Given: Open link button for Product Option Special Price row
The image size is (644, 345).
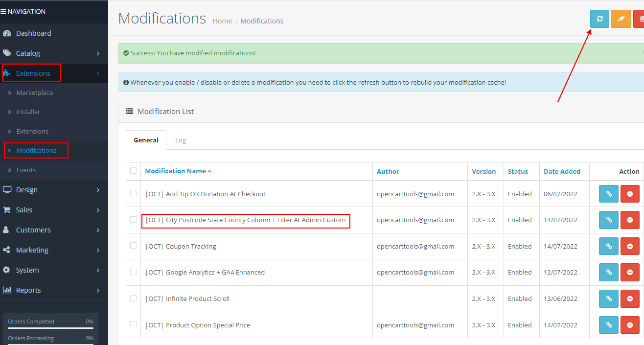Looking at the screenshot, I should tap(609, 325).
